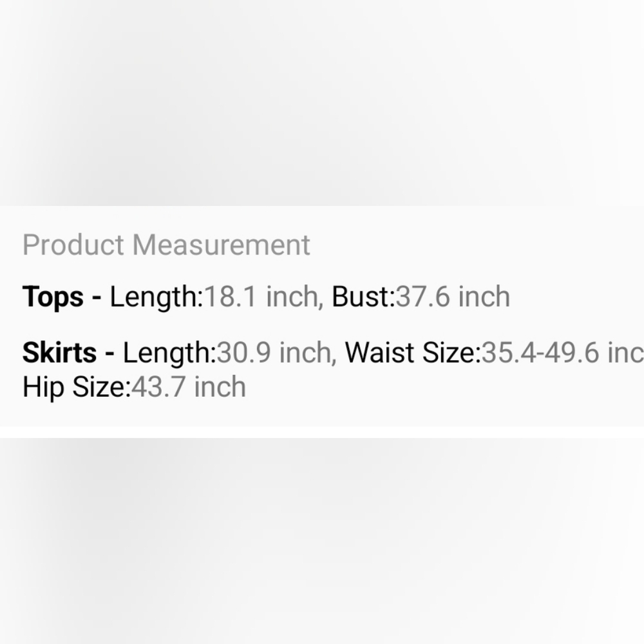Click the blurred area below the measurement card
Screen dimensions: 644x644
tap(322, 541)
